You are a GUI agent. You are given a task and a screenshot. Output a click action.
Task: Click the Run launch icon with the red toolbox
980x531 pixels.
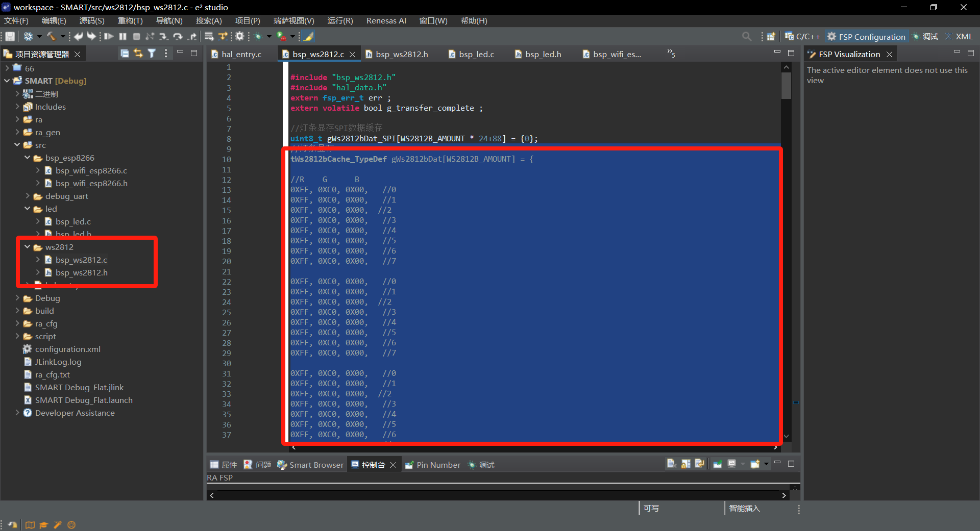(x=281, y=36)
